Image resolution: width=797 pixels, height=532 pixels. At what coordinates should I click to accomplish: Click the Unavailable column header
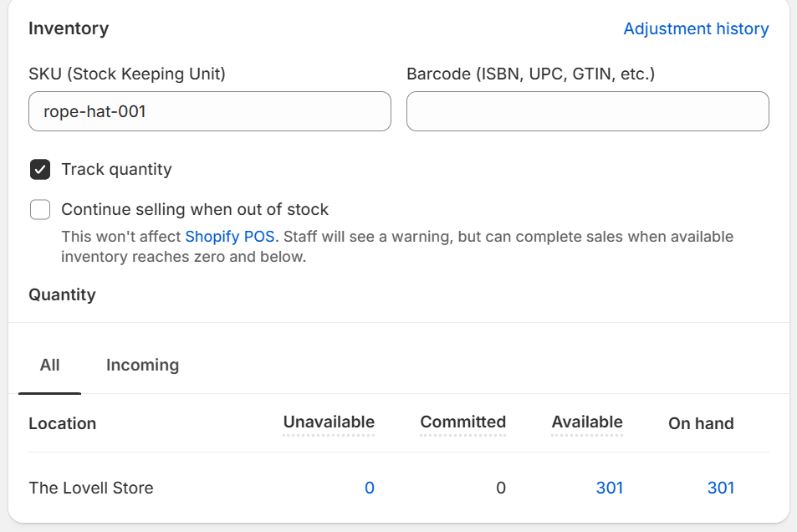329,422
